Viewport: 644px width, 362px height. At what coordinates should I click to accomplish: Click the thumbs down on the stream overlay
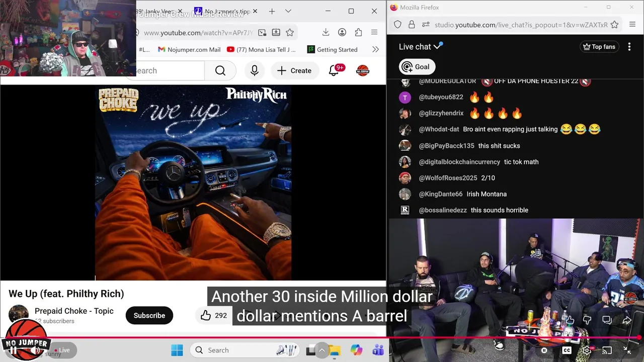tap(587, 320)
